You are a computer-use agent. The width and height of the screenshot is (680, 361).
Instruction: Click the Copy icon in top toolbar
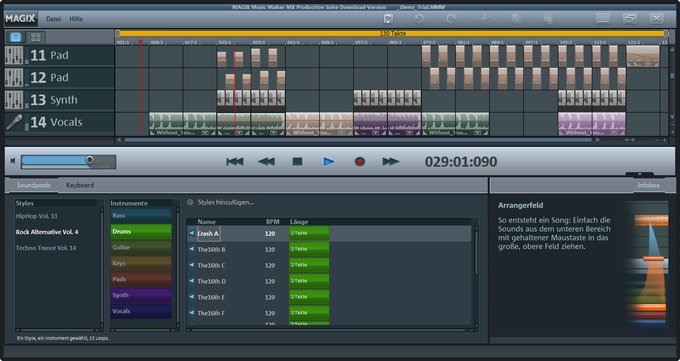516,19
